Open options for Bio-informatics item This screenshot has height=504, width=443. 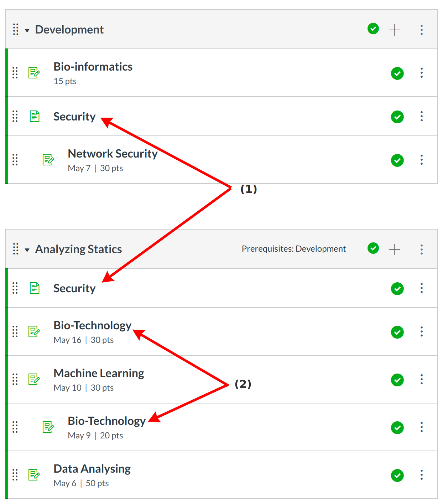421,73
